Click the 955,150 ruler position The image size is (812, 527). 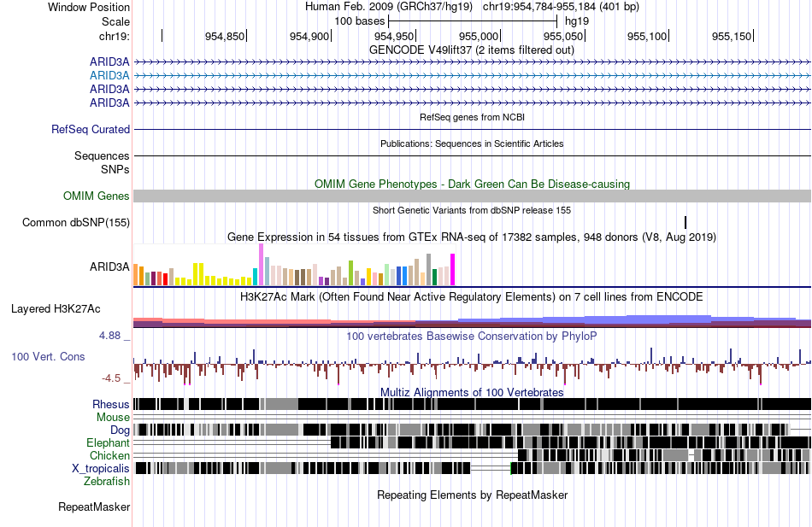pos(731,36)
